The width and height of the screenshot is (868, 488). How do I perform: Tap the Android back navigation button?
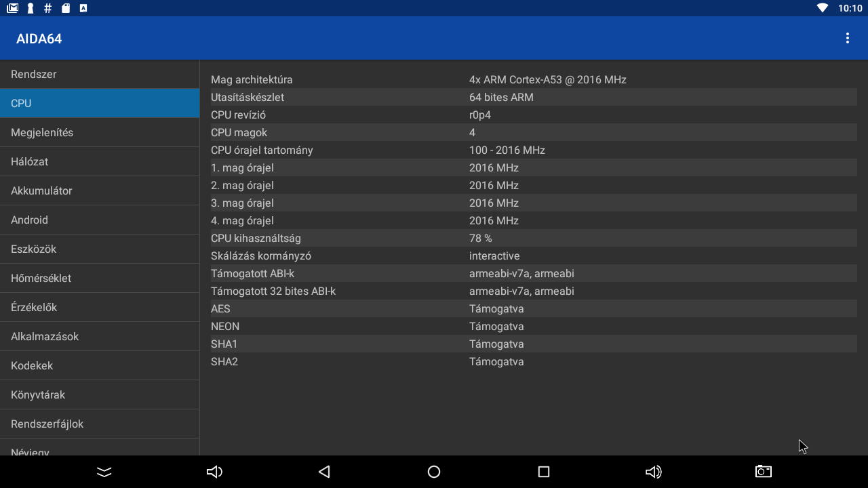324,472
